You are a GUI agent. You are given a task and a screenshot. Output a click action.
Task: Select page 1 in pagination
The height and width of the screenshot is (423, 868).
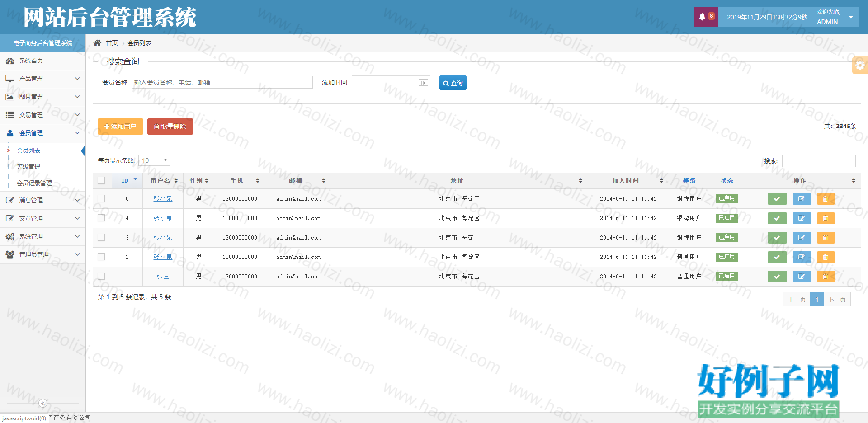point(817,300)
